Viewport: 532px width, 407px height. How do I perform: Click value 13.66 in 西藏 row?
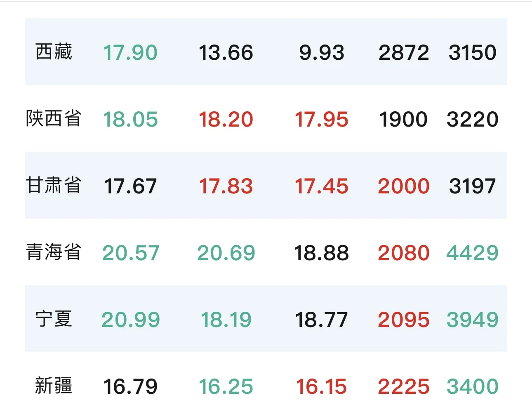(226, 53)
